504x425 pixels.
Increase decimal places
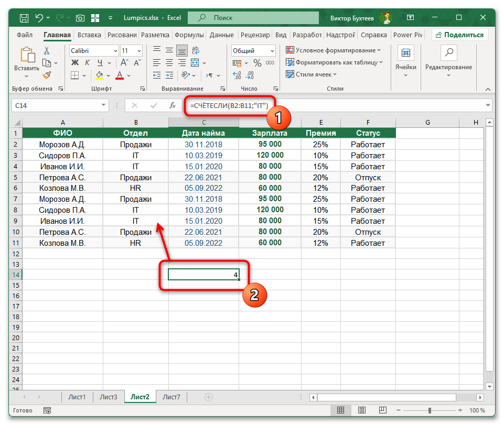(237, 75)
